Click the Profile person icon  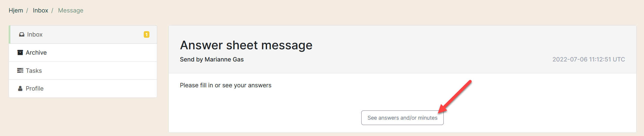20,88
